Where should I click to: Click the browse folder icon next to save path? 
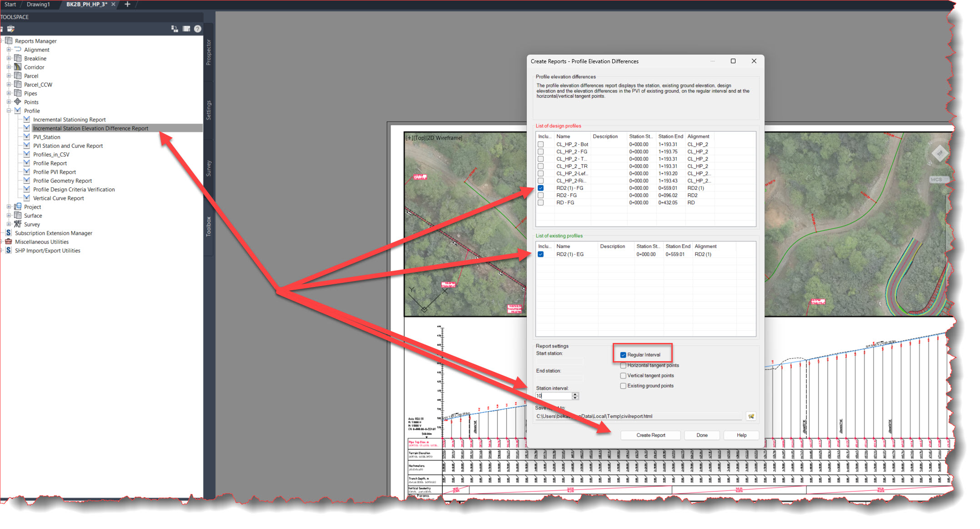[751, 416]
